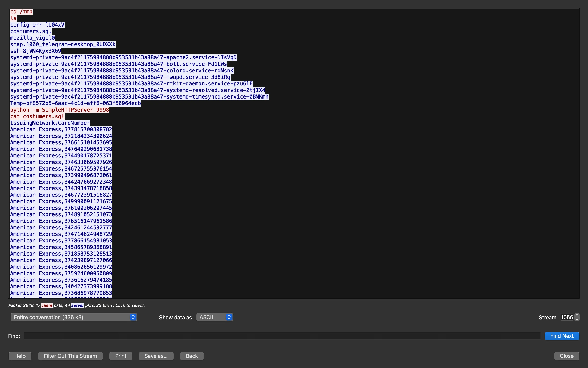The image size is (588, 368).
Task: Click the American Express,346725755376154 row
Action: [x=61, y=169]
